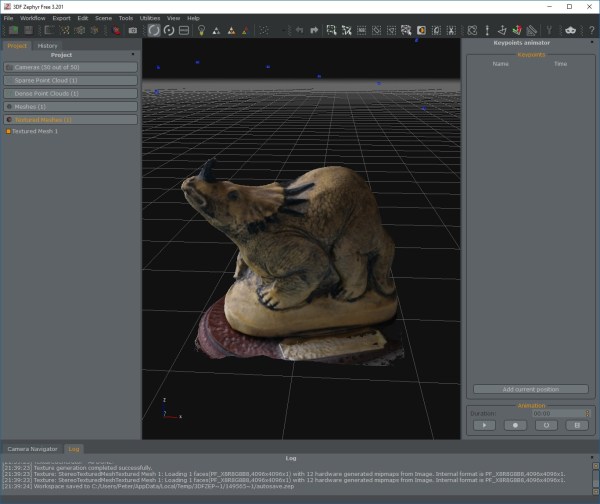
Task: Expand the Cameras (50 out of 50) section
Action: [x=70, y=67]
